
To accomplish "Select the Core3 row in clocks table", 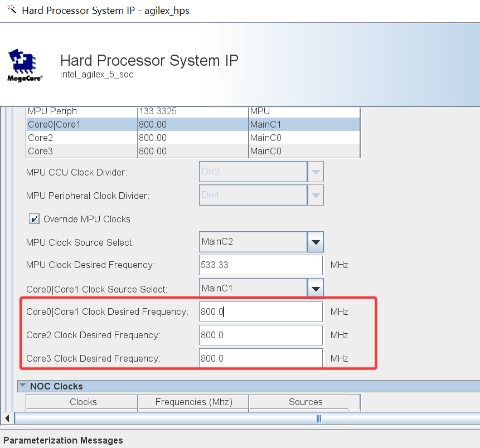I will click(x=193, y=151).
